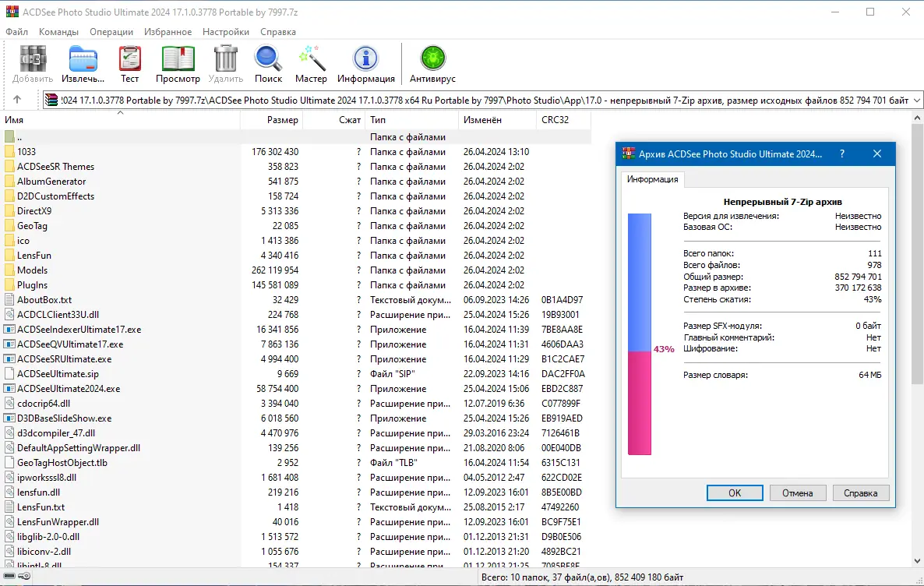Start the Антивирус (virus scan) icon
The height and width of the screenshot is (586, 924).
tap(432, 59)
